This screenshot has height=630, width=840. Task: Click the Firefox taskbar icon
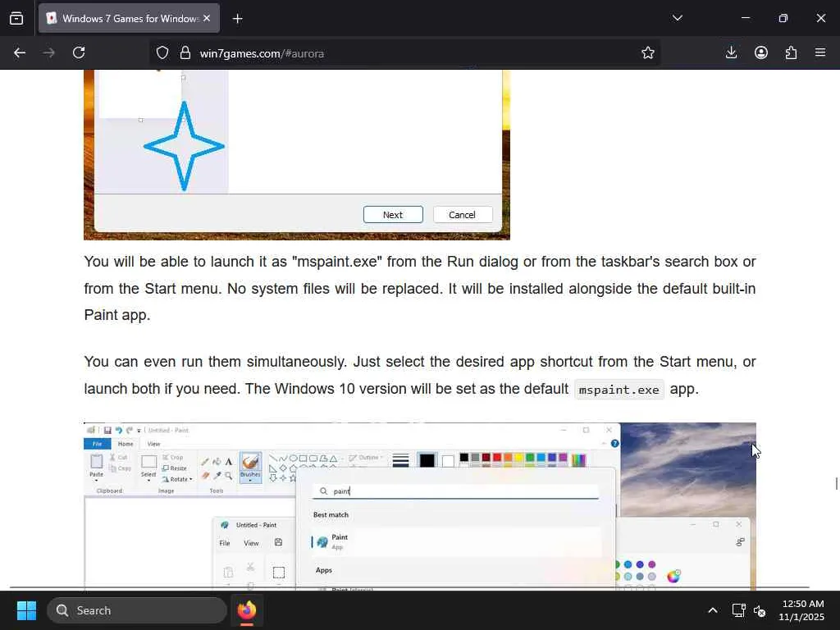[246, 610]
